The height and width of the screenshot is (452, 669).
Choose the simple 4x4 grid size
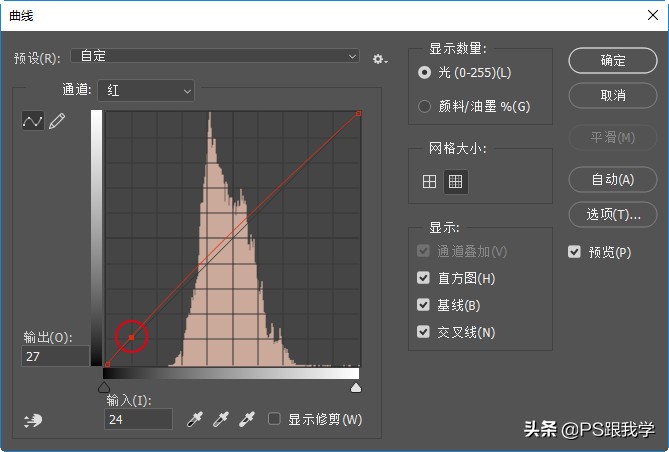coord(429,182)
